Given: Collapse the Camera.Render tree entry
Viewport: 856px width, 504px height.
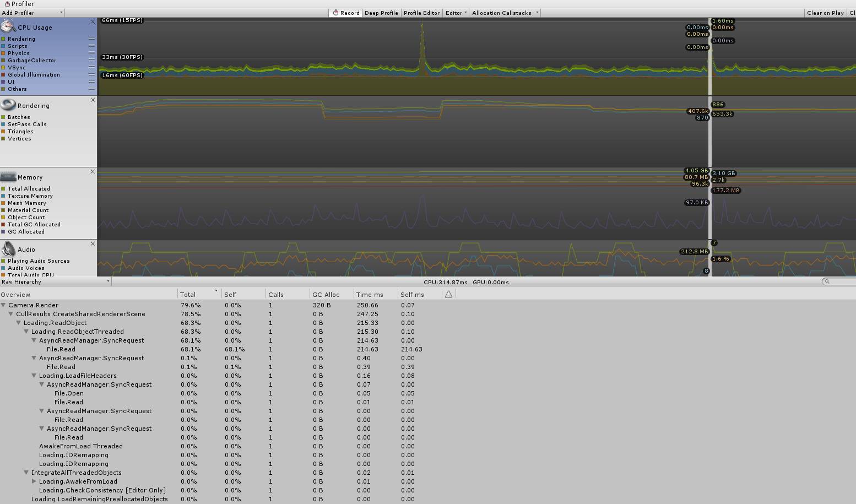Looking at the screenshot, I should coord(3,305).
